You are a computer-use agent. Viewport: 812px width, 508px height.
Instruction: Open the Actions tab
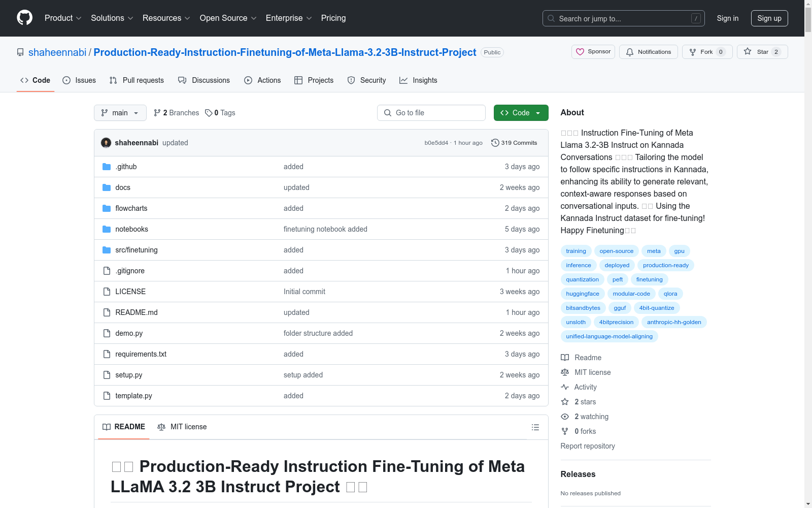click(x=262, y=80)
